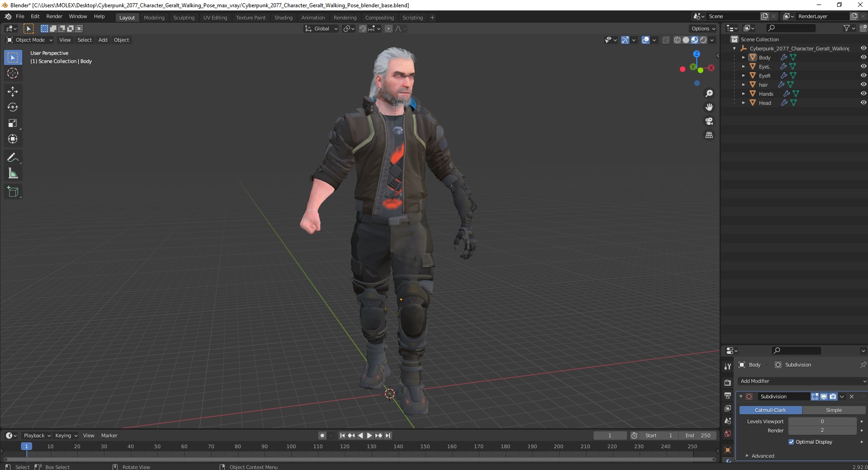Toggle X-ray view

666,40
